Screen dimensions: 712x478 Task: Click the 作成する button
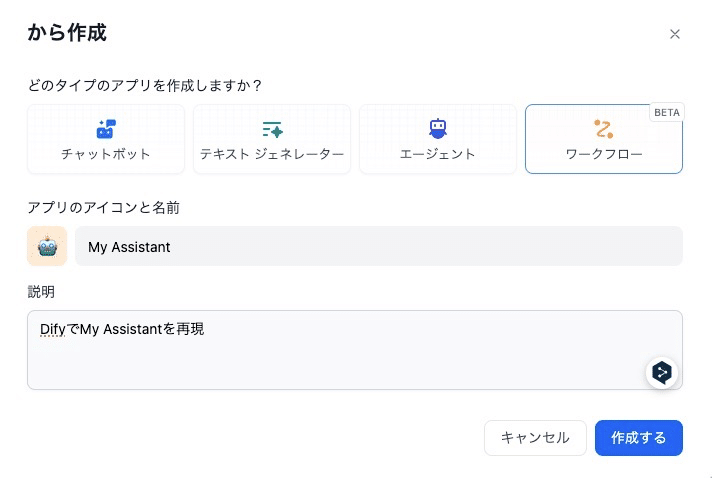[638, 438]
